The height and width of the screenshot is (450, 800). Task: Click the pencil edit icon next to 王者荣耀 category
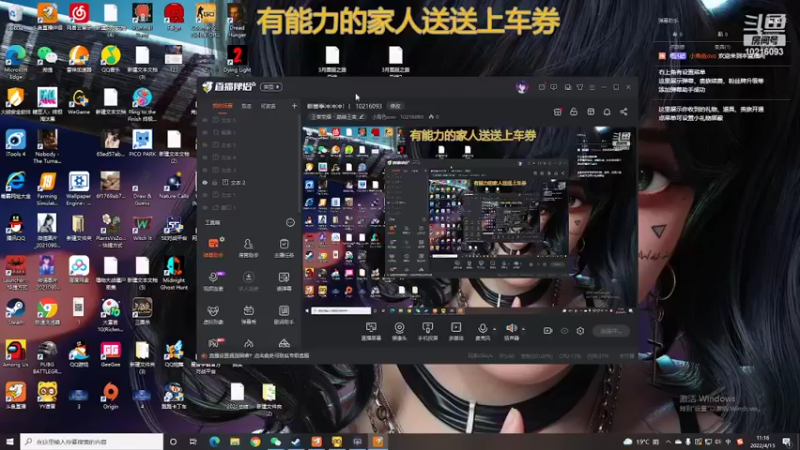361,117
